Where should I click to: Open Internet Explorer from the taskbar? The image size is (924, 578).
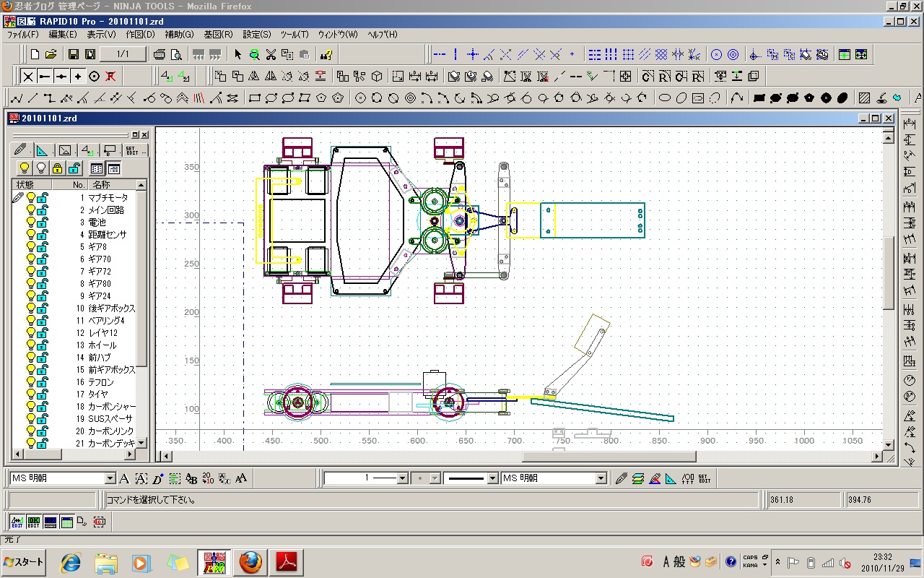click(x=71, y=562)
